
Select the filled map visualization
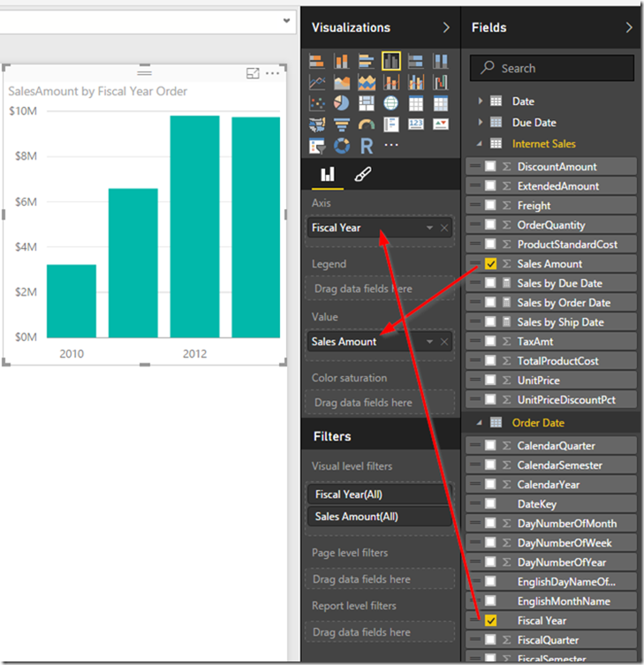pyautogui.click(x=317, y=125)
